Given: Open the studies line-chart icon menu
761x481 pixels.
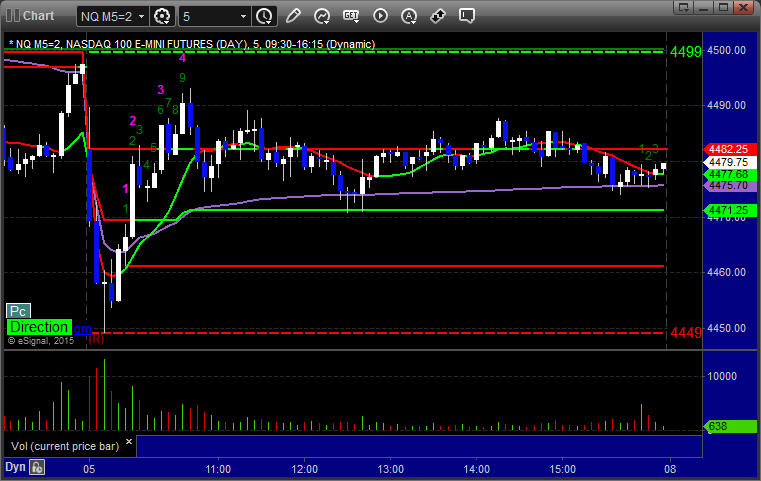Looking at the screenshot, I should [x=322, y=16].
